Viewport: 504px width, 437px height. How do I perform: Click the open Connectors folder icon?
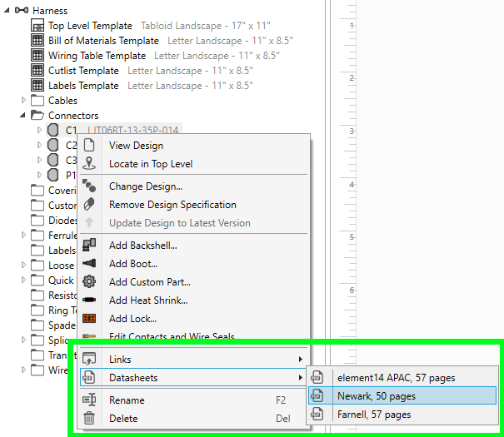(x=37, y=115)
